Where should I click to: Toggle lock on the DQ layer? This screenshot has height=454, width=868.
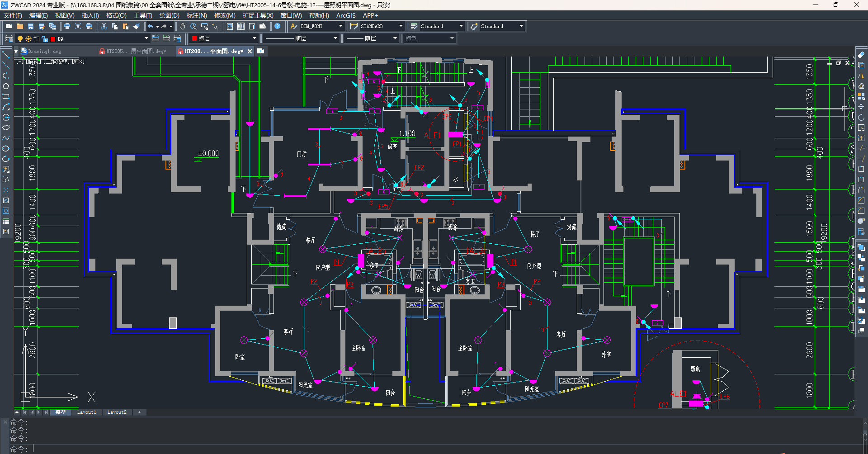click(45, 39)
